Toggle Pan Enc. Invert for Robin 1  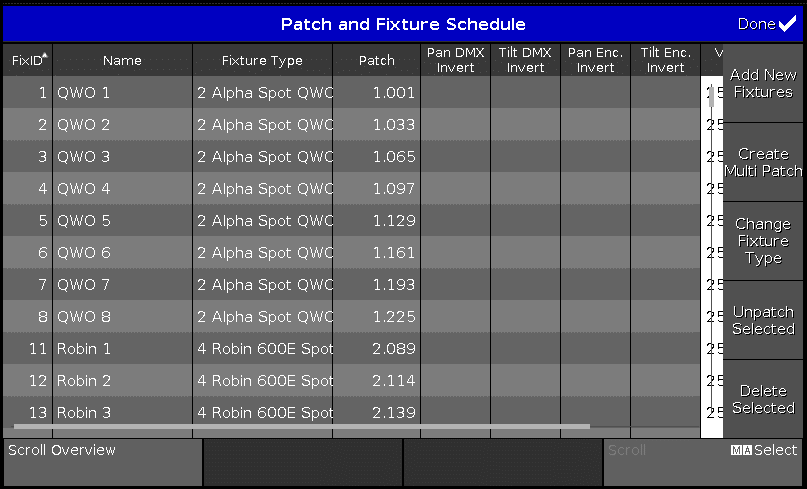coord(595,349)
